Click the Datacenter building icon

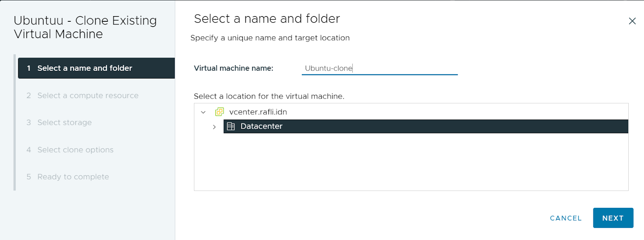pyautogui.click(x=231, y=126)
